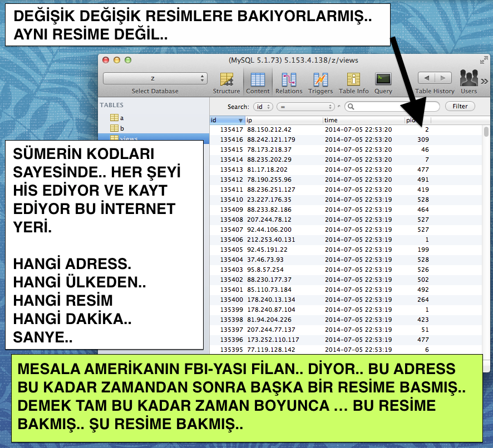This screenshot has width=493, height=448.
Task: Click IP cell 78.173.218.37
Action: [x=269, y=150]
